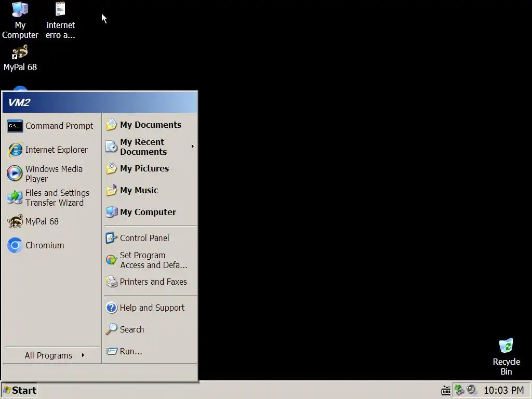Click the volume speaker tray icon

pyautogui.click(x=472, y=390)
